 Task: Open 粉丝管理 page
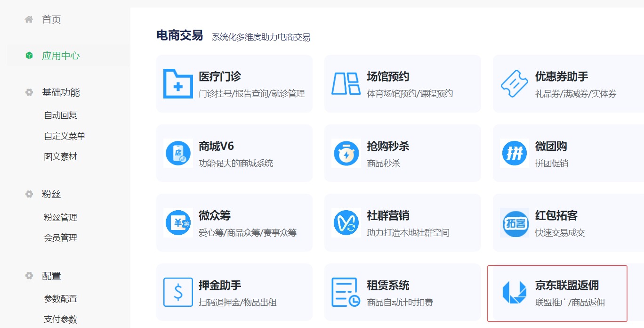click(60, 217)
